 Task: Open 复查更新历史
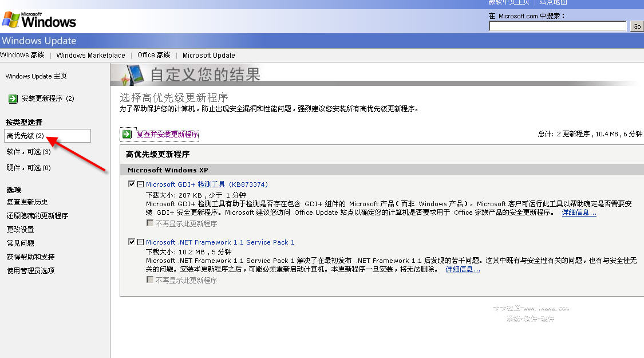(27, 202)
